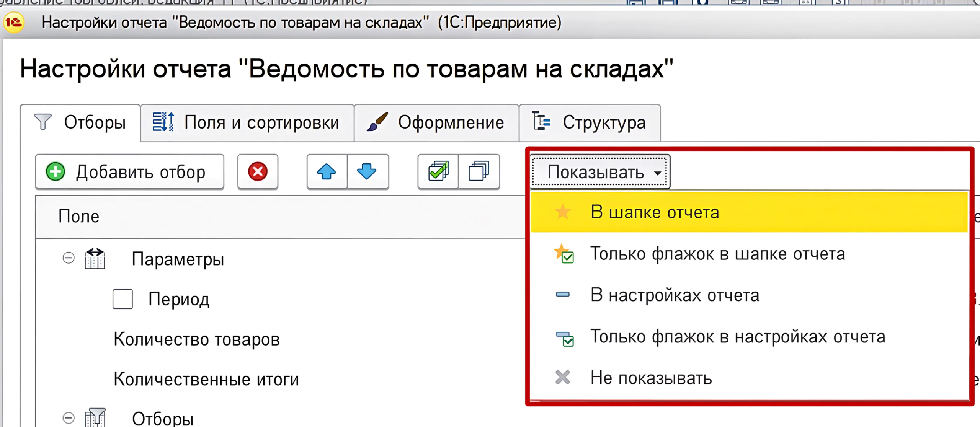
Task: Open the Структура tab
Action: 590,123
